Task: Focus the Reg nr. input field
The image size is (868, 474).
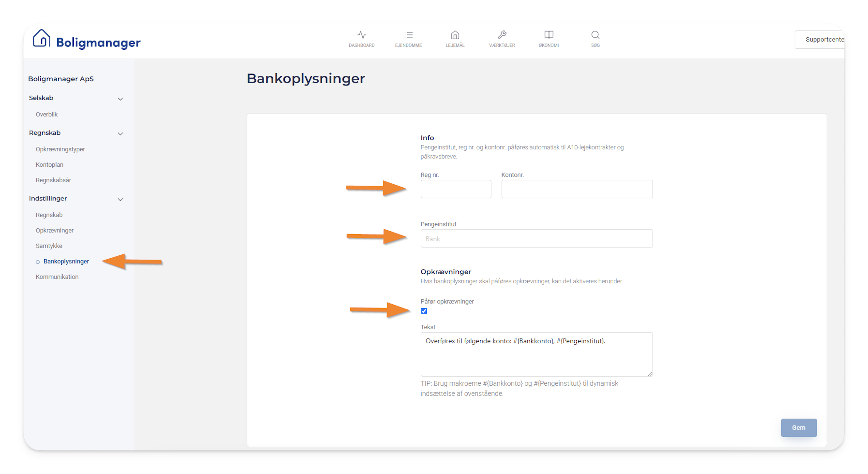Action: [456, 189]
